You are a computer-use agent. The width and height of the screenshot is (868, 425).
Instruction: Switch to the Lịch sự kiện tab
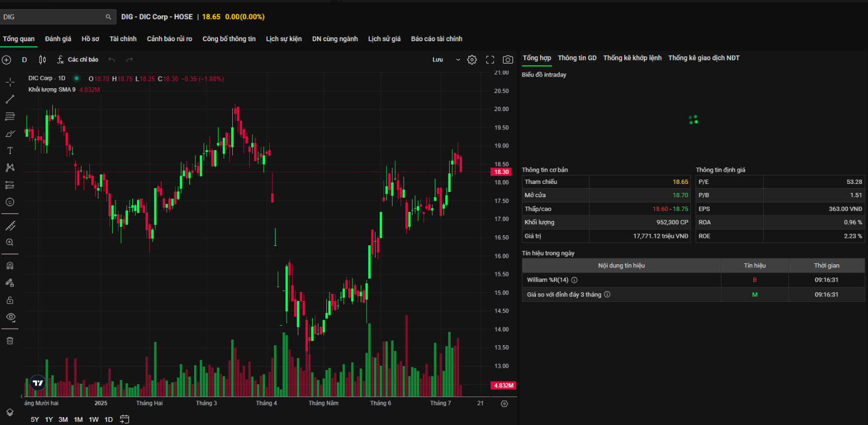pos(284,39)
